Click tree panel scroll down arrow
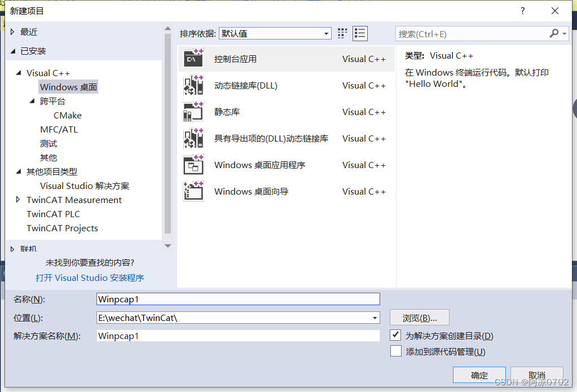This screenshot has height=392, width=577. tap(168, 246)
